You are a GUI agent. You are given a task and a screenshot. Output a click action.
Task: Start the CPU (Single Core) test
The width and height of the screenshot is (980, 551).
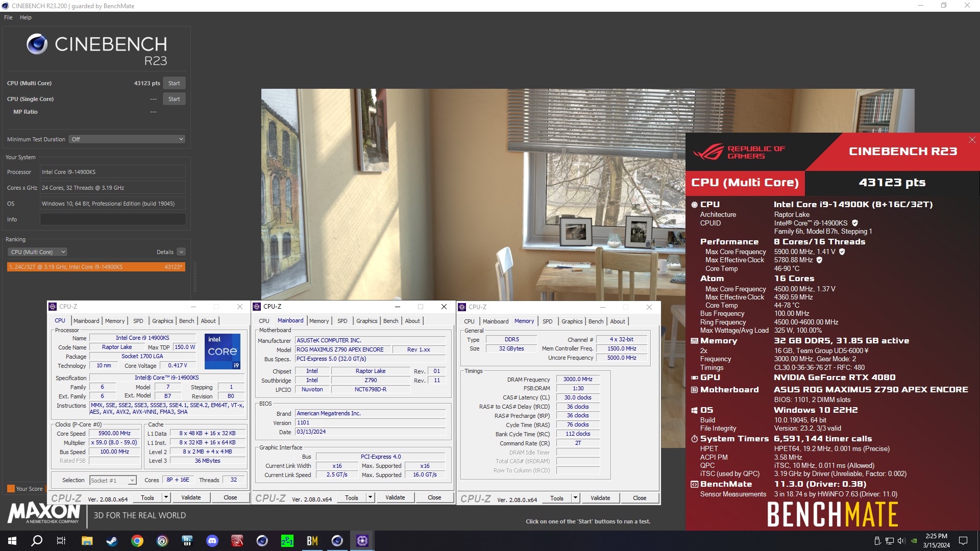(x=174, y=99)
